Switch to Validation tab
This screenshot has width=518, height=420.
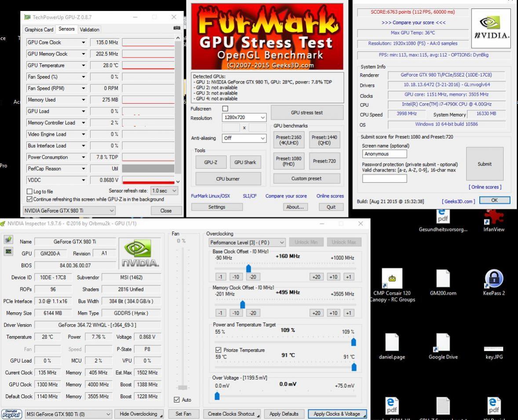89,29
